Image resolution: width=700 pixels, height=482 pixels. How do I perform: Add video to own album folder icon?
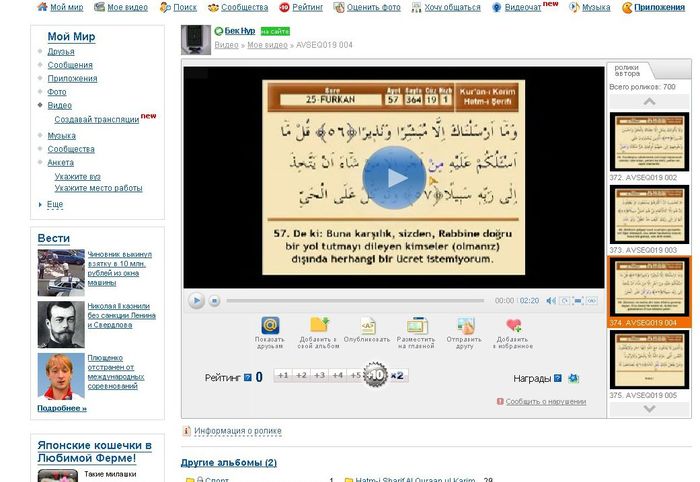click(319, 325)
